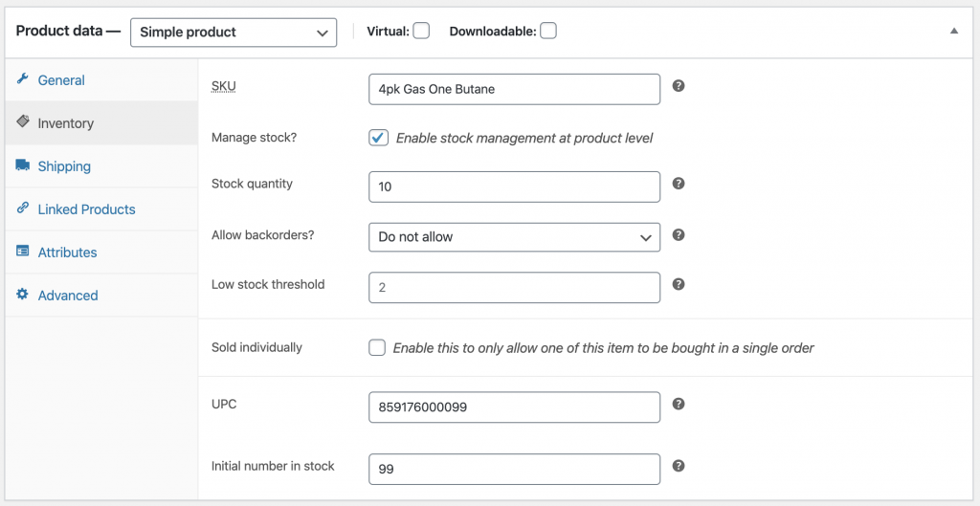Toggle the Virtual checkbox
Screen dimensions: 980x506
(421, 31)
